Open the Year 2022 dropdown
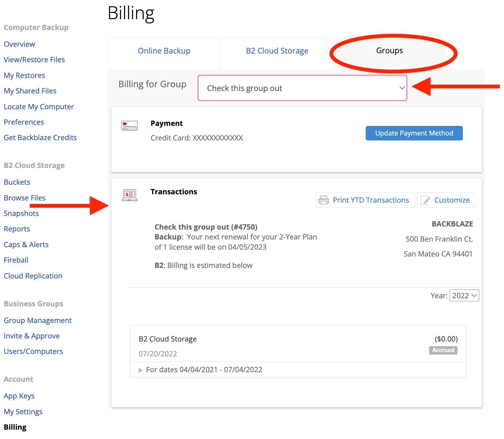 464,295
